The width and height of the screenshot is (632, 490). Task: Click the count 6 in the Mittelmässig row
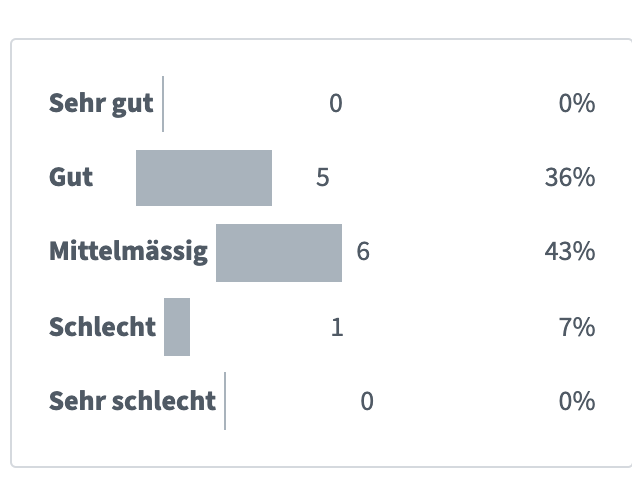(363, 252)
